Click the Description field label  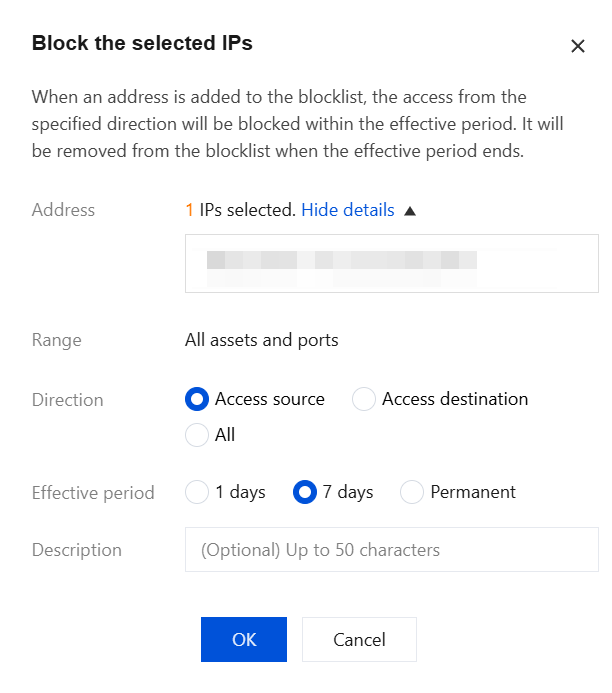point(77,550)
